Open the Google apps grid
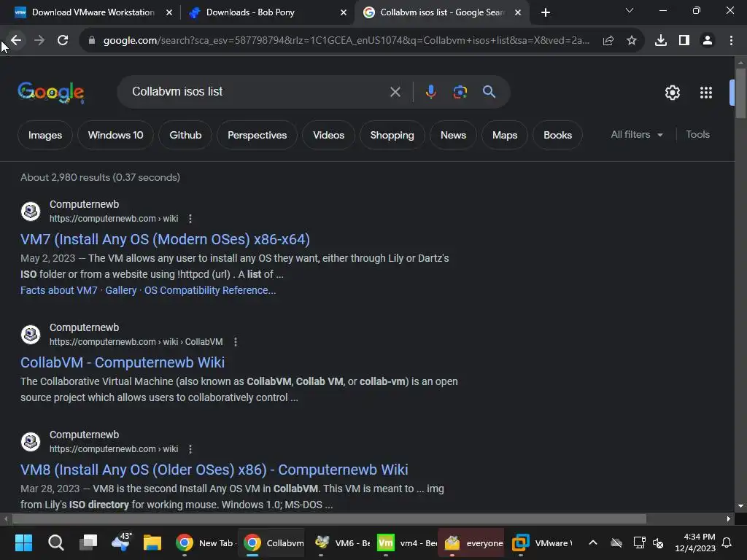The width and height of the screenshot is (747, 560). coord(706,93)
